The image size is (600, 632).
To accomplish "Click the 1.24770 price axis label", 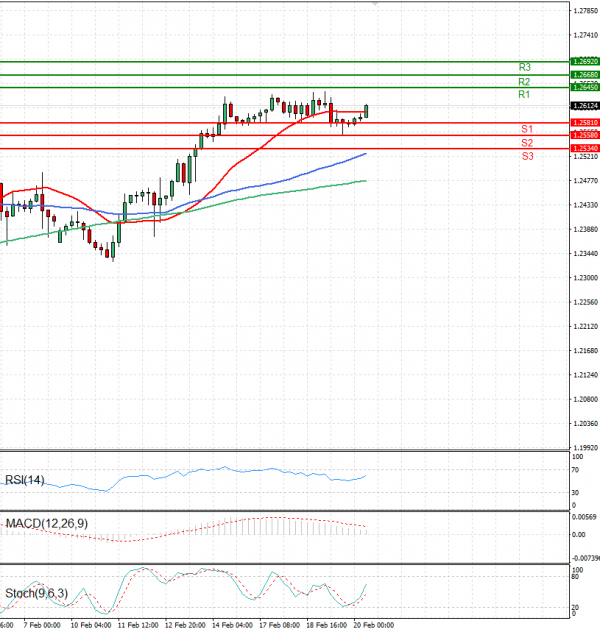I will 585,181.
